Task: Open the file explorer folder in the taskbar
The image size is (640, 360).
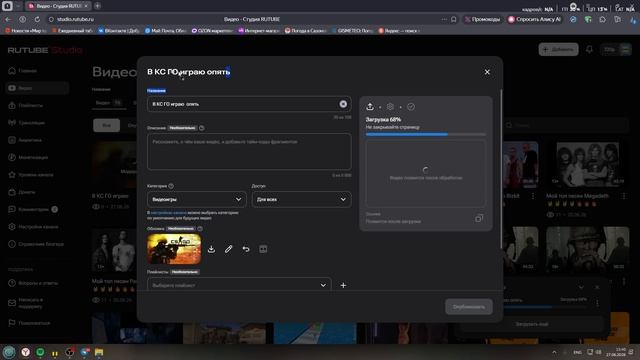Action: pos(99,352)
